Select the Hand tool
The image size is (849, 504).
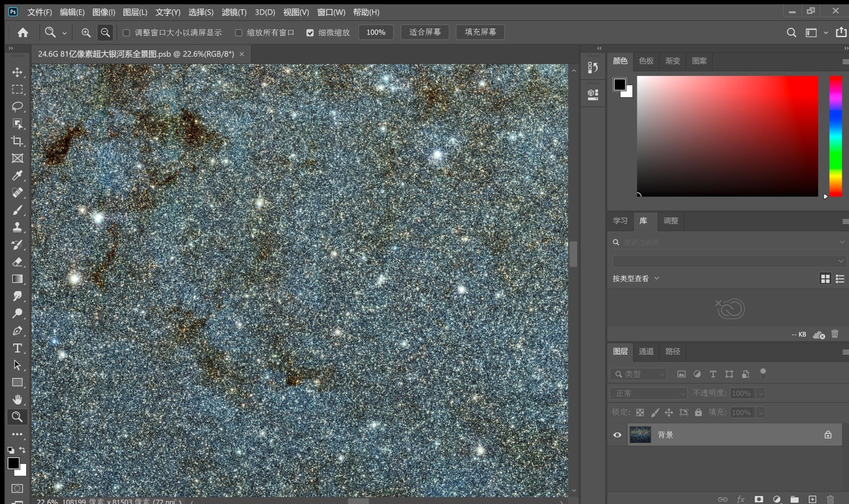pos(17,400)
